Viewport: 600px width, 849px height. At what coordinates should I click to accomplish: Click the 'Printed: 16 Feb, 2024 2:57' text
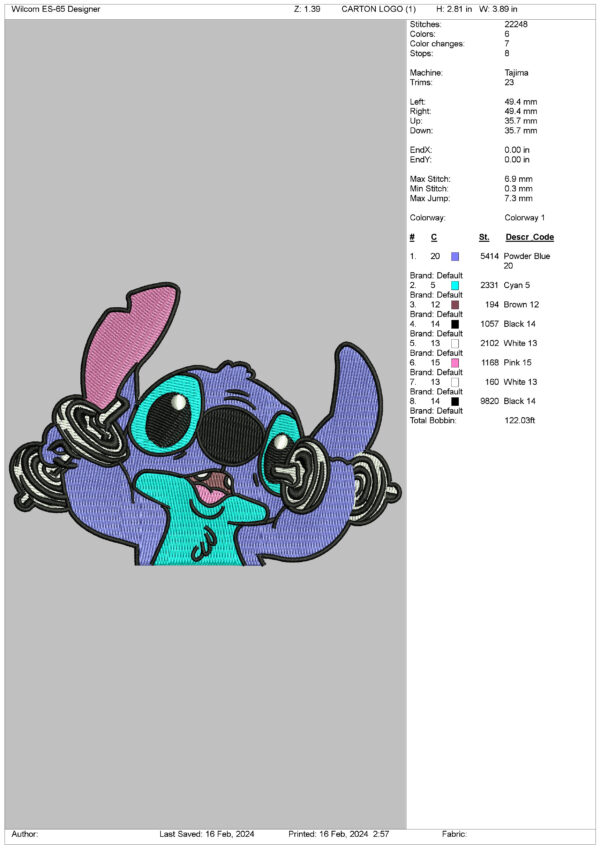pyautogui.click(x=338, y=834)
